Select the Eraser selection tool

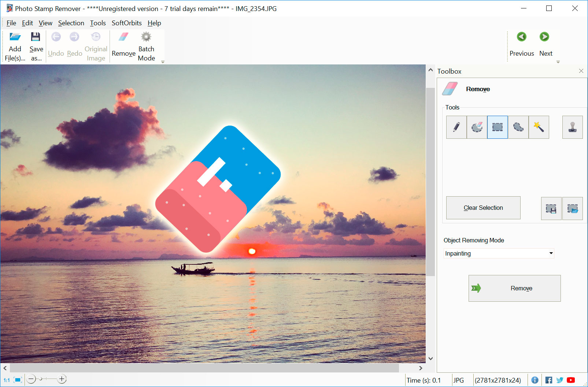point(476,127)
